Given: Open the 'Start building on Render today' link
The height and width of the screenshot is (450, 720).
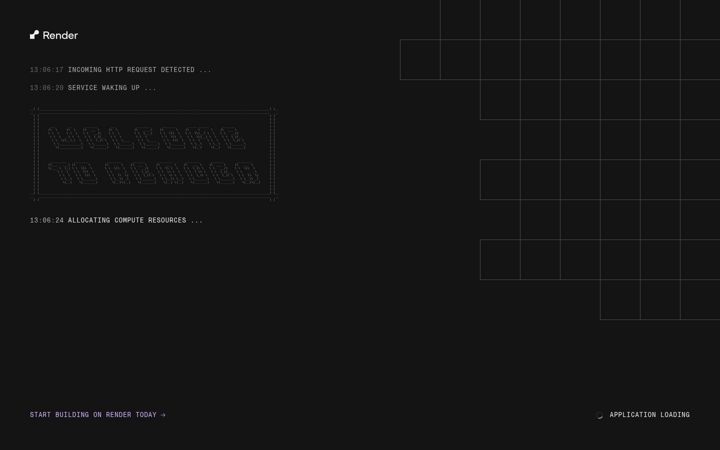Looking at the screenshot, I should tap(97, 415).
